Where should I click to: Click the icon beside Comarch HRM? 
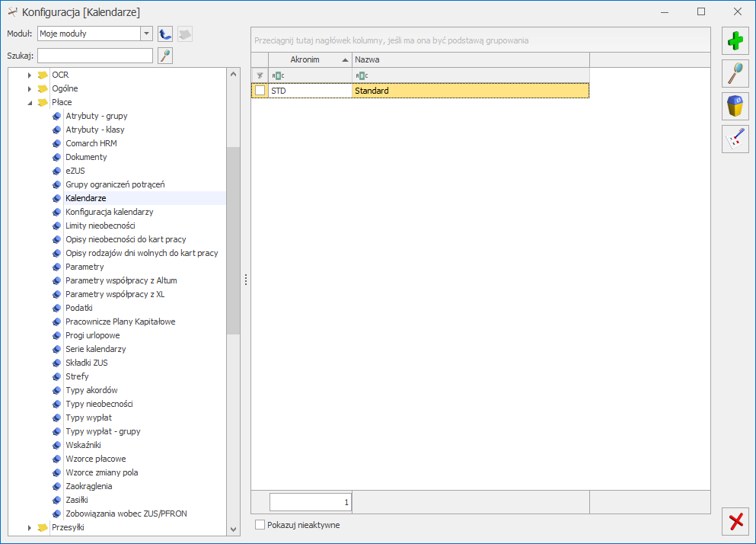[x=57, y=143]
